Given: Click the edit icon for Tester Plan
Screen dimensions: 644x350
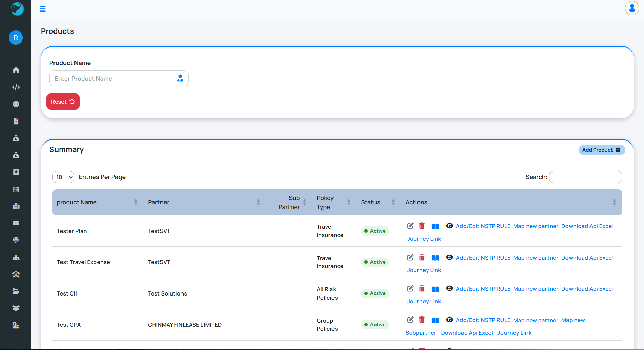Looking at the screenshot, I should [x=410, y=226].
